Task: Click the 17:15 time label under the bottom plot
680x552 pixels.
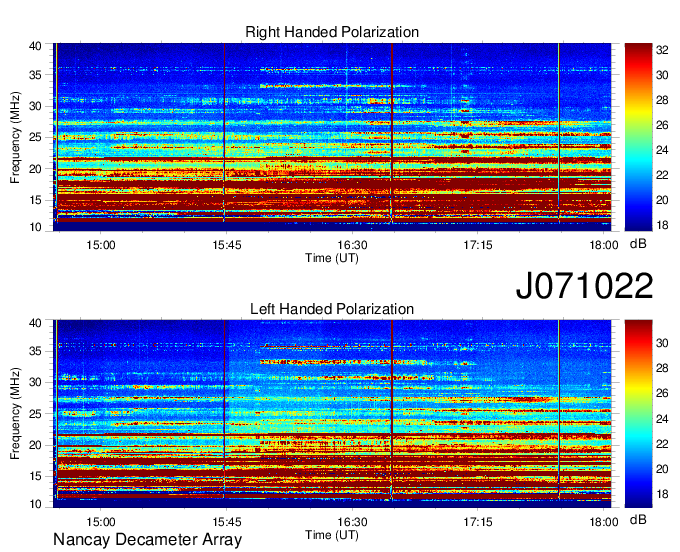Action: click(477, 522)
